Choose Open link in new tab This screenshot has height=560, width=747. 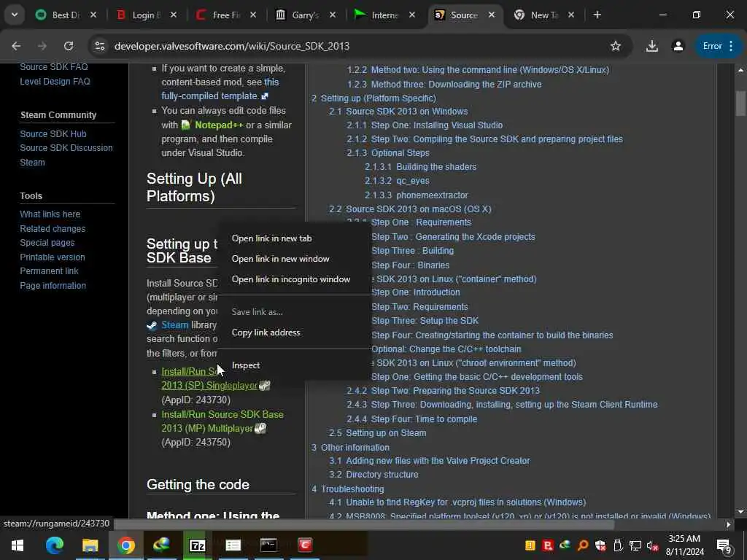pyautogui.click(x=271, y=238)
